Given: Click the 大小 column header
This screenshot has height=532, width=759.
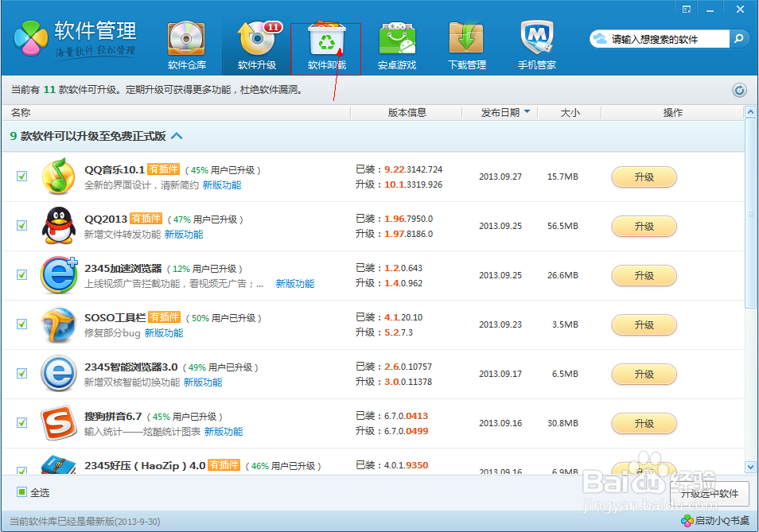Looking at the screenshot, I should tap(570, 112).
